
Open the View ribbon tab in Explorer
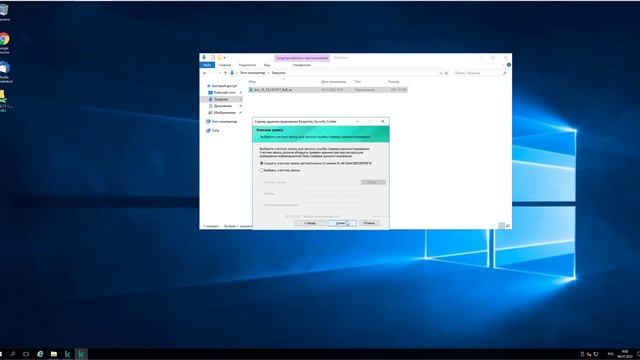click(x=267, y=65)
